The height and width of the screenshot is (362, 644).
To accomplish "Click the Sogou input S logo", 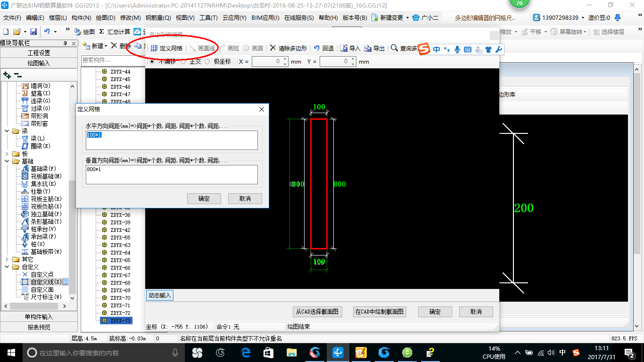I will click(x=425, y=49).
